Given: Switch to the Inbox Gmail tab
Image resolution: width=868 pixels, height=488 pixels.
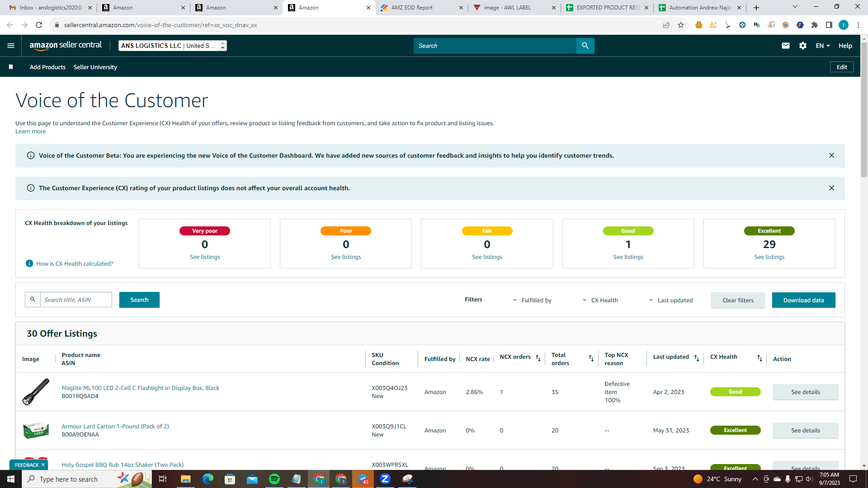Looking at the screenshot, I should (51, 8).
